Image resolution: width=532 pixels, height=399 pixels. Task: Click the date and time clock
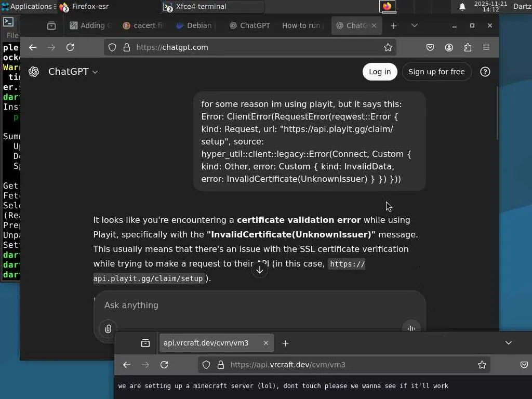point(490,6)
